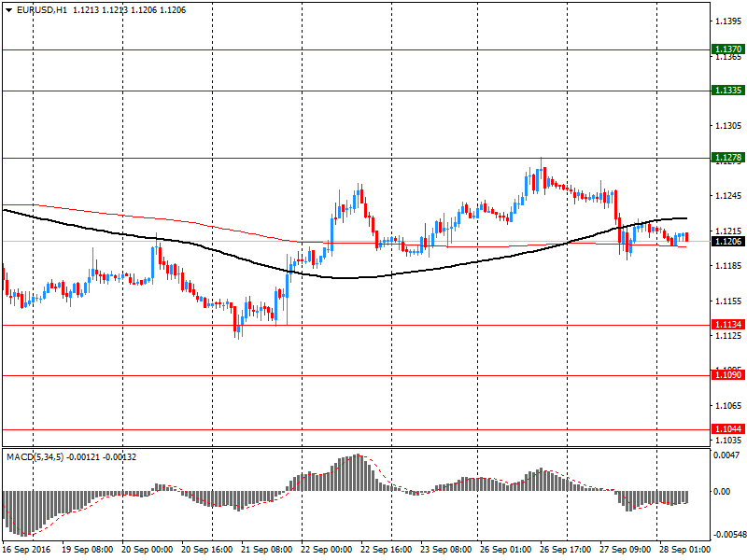Click the 26 Sep 17:00 time axis label
The height and width of the screenshot is (560, 747).
coord(566,549)
